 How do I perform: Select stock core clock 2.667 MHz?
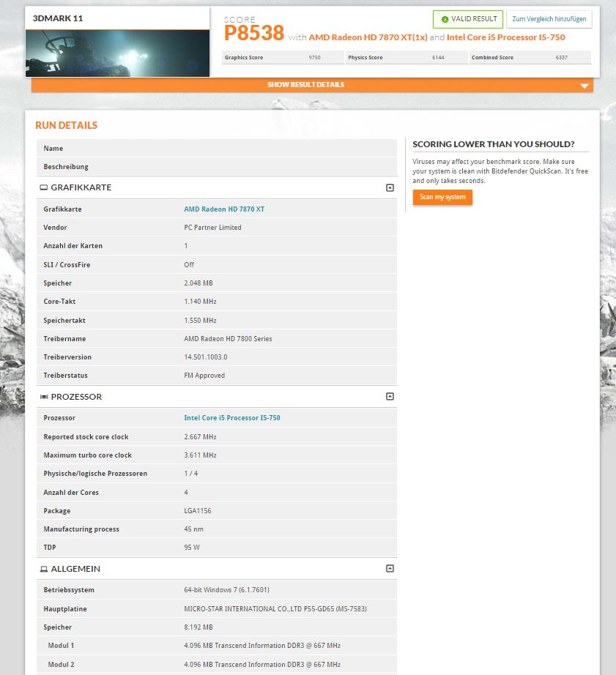pos(200,437)
